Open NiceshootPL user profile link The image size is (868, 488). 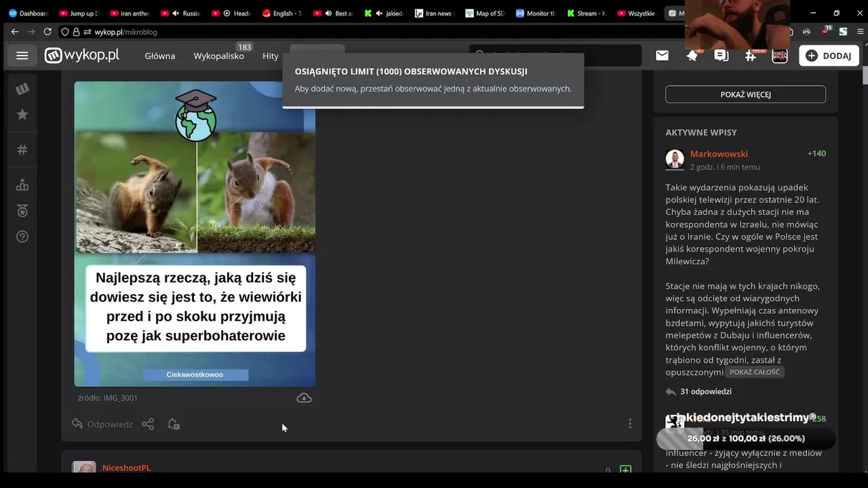pos(126,468)
